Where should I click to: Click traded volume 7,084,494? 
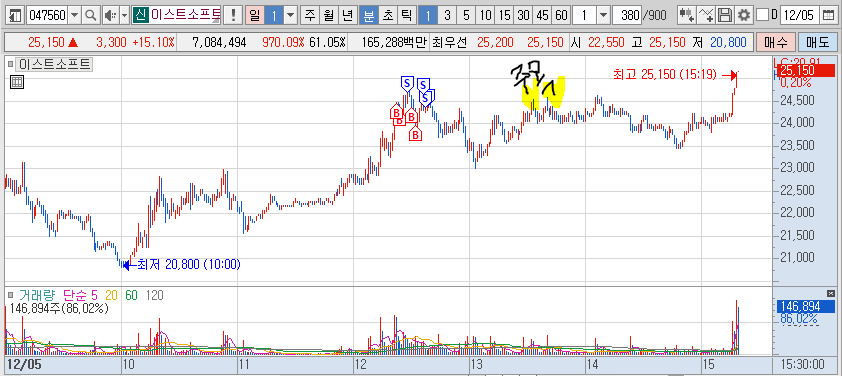pyautogui.click(x=219, y=41)
